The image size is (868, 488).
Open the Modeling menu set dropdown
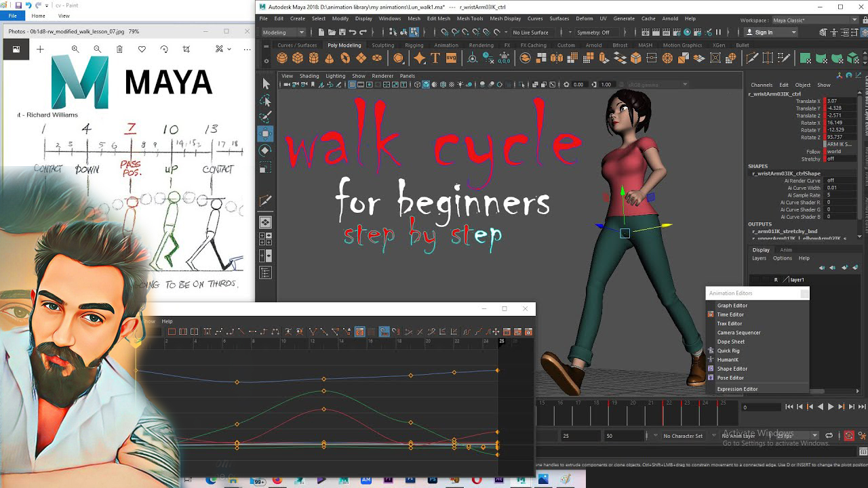[x=283, y=33]
